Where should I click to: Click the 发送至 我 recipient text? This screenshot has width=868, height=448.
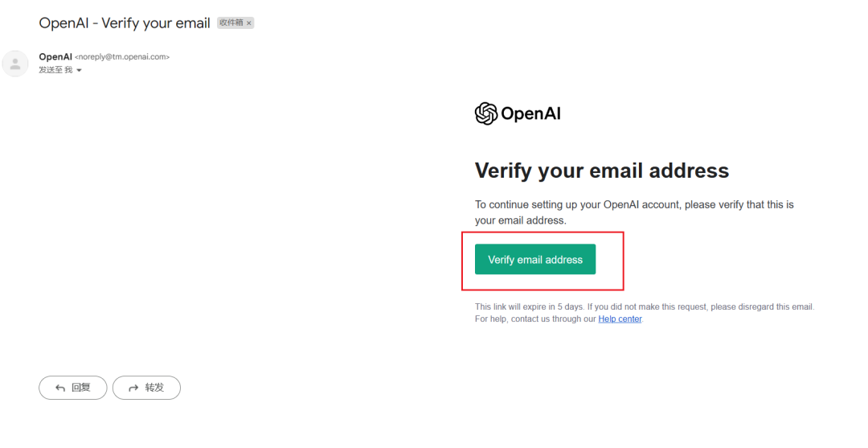55,70
